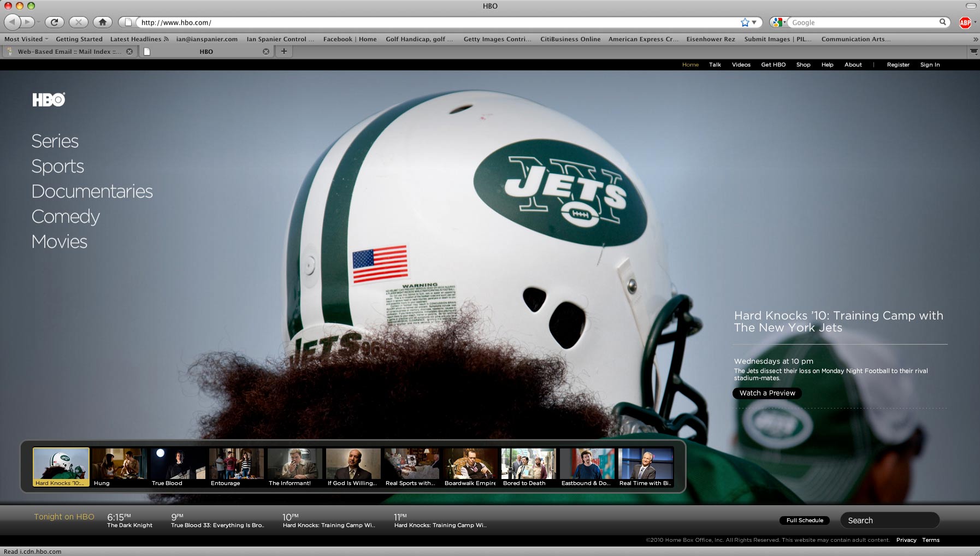Show more bookmarks with the overflow chevron
This screenshot has height=556, width=980.
click(975, 39)
